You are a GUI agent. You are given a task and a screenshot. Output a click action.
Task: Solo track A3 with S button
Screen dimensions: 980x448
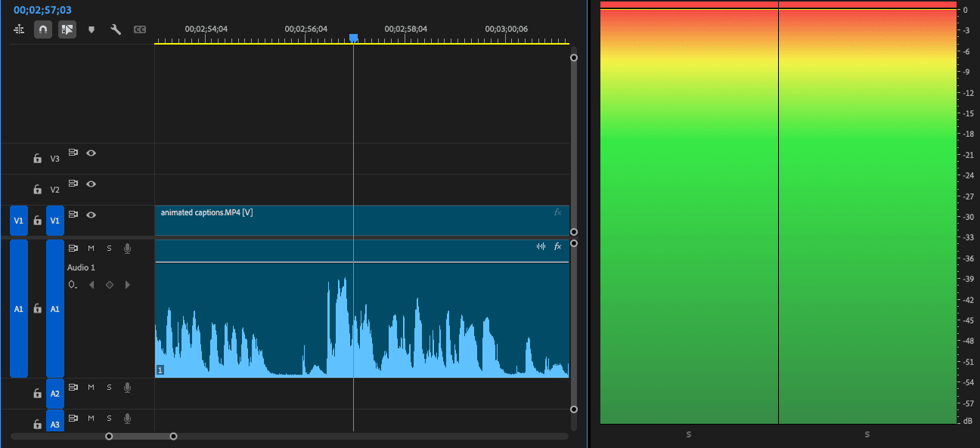[109, 418]
